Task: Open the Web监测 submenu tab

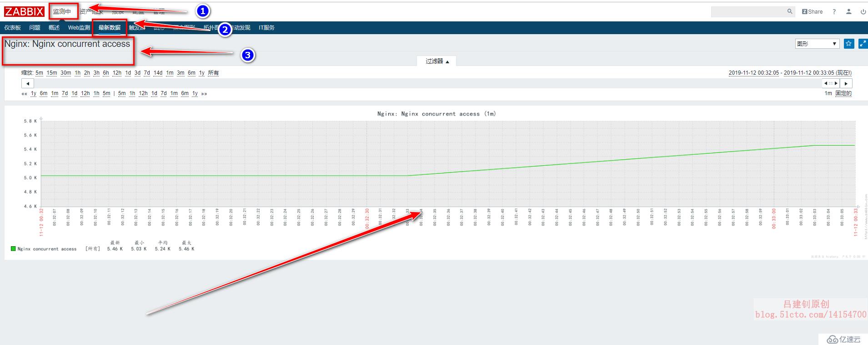Action: [79, 28]
